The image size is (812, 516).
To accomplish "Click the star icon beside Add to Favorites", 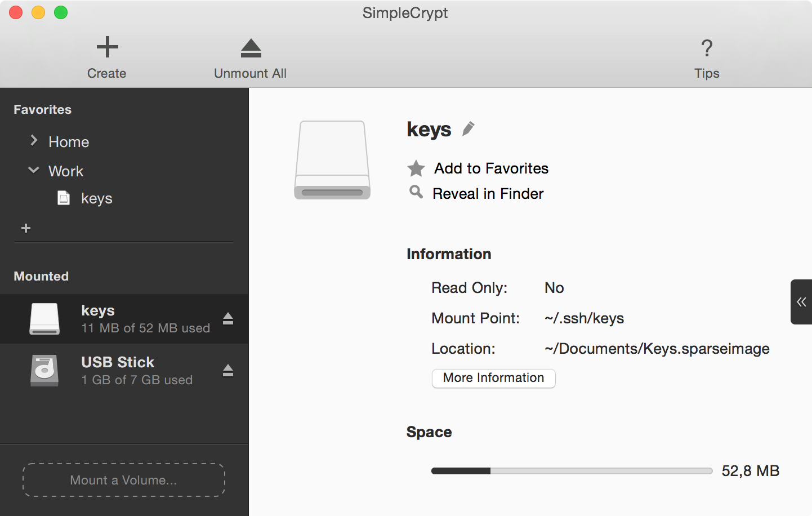I will pos(416,168).
